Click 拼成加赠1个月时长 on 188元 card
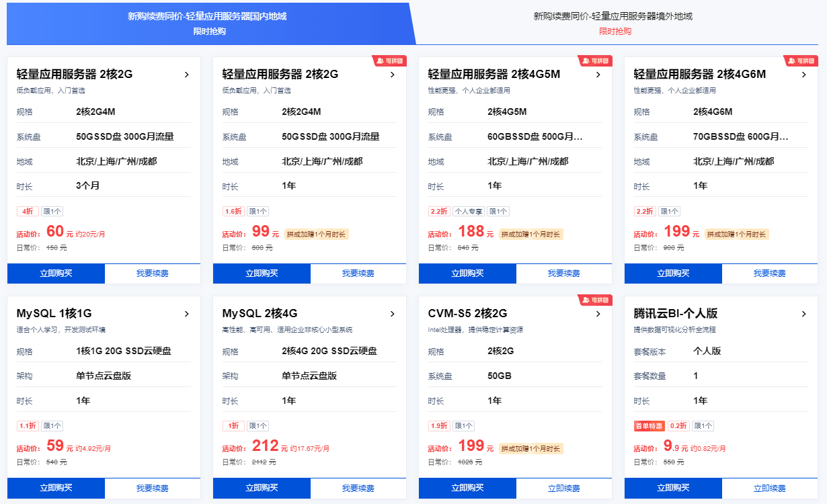The width and height of the screenshot is (827, 504). point(531,235)
